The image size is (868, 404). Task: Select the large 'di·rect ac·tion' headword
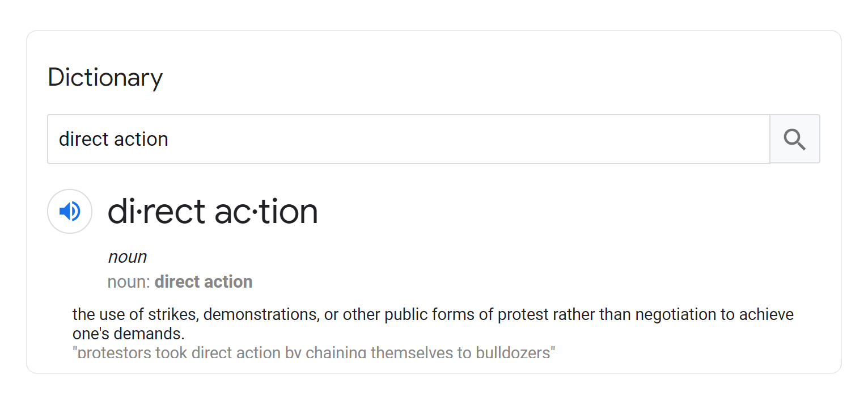pos(213,212)
